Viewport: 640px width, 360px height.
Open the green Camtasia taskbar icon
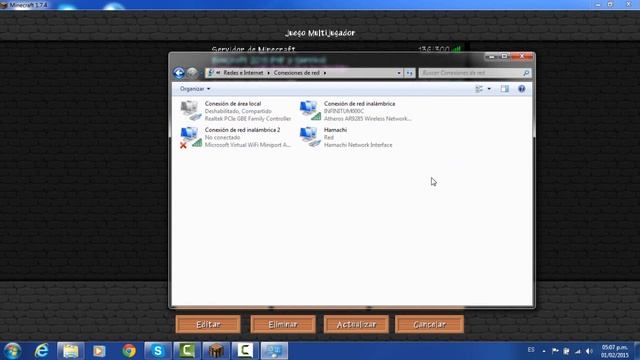tap(187, 351)
